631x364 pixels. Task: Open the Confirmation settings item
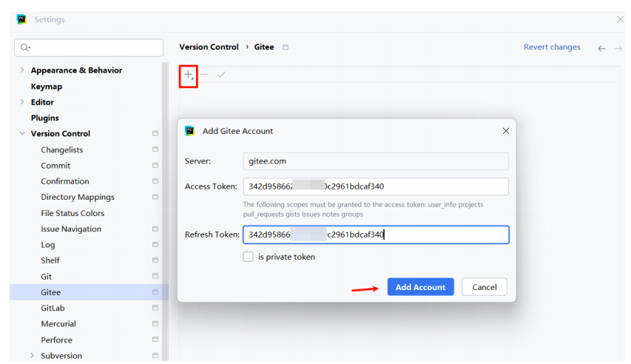click(65, 181)
